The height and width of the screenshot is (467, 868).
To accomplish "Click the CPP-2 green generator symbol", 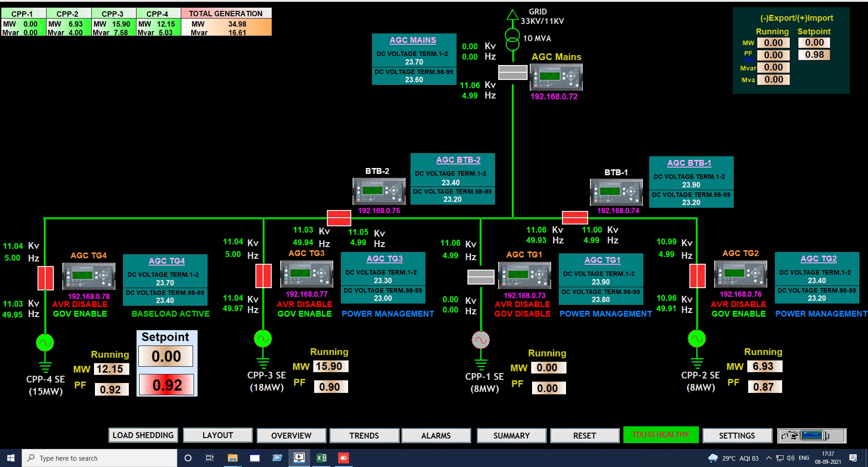I will tap(697, 338).
